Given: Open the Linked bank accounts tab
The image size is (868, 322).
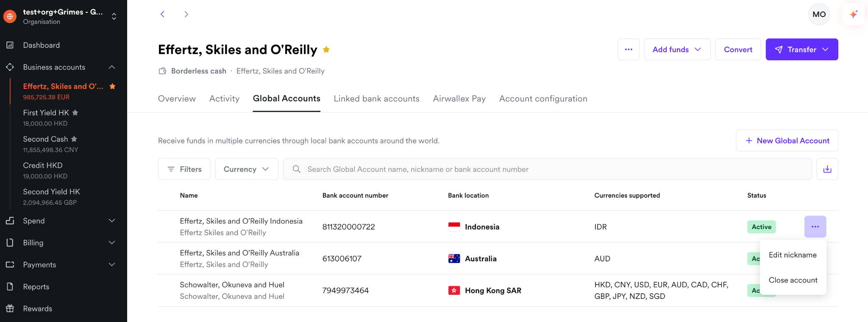Looking at the screenshot, I should (x=377, y=98).
